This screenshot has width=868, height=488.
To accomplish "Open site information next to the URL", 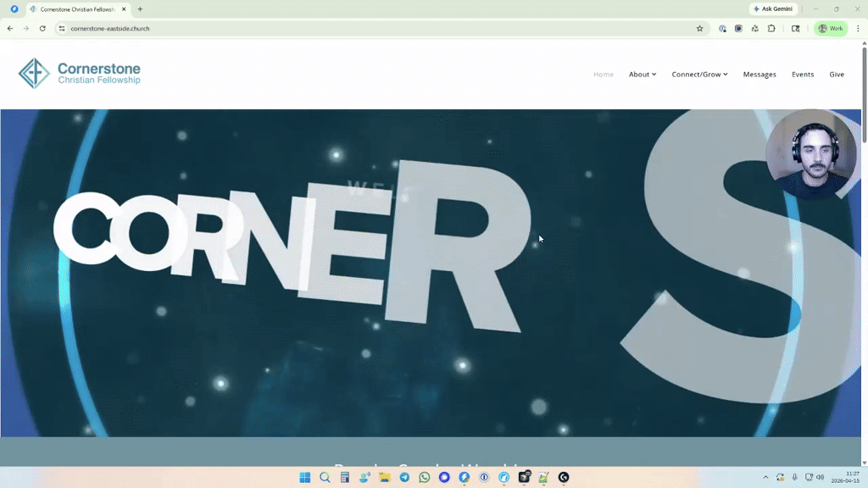I will (62, 28).
